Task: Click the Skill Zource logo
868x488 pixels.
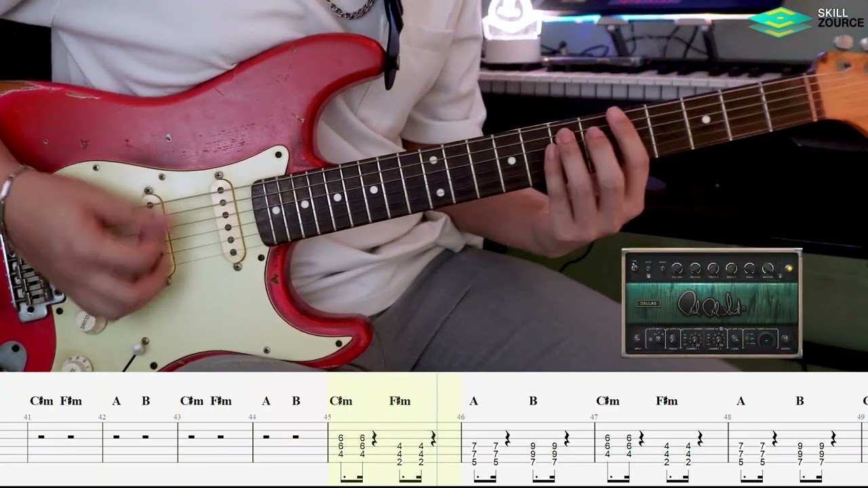Action: tap(806, 22)
